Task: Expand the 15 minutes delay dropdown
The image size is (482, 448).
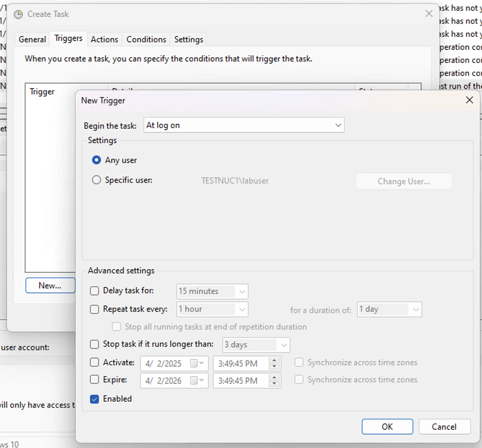Action: 241,291
